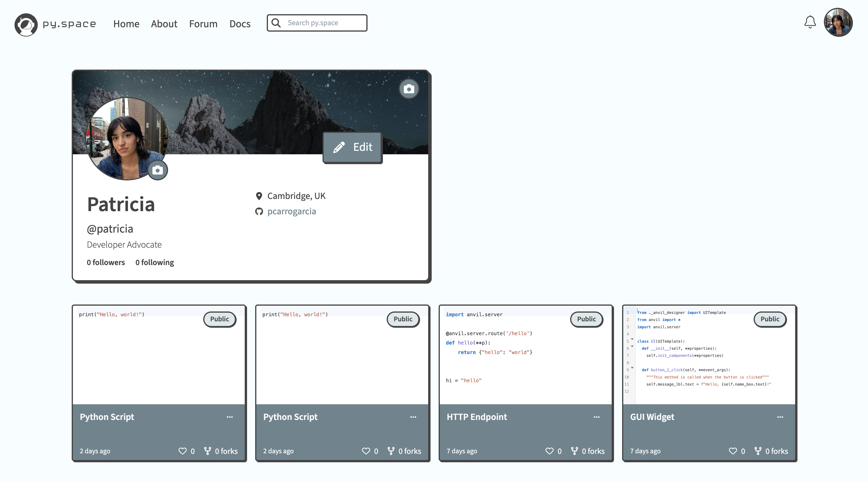Click fork icon on HTTP Endpoint card
Screen dimensions: 868x482
click(575, 451)
